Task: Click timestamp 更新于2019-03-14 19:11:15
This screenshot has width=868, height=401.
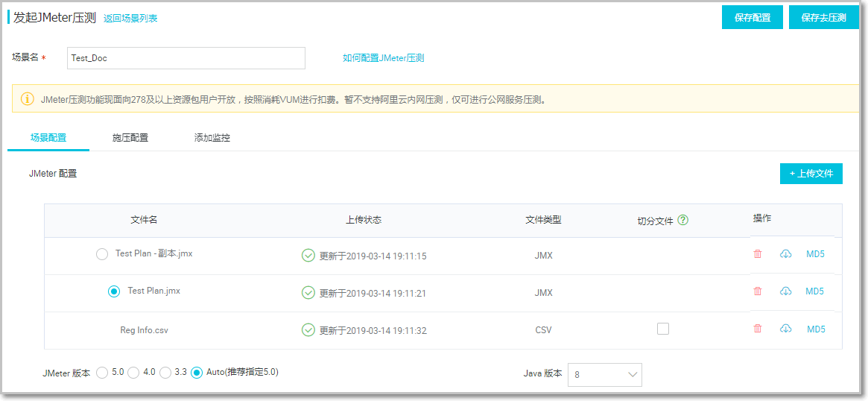Action: click(373, 256)
